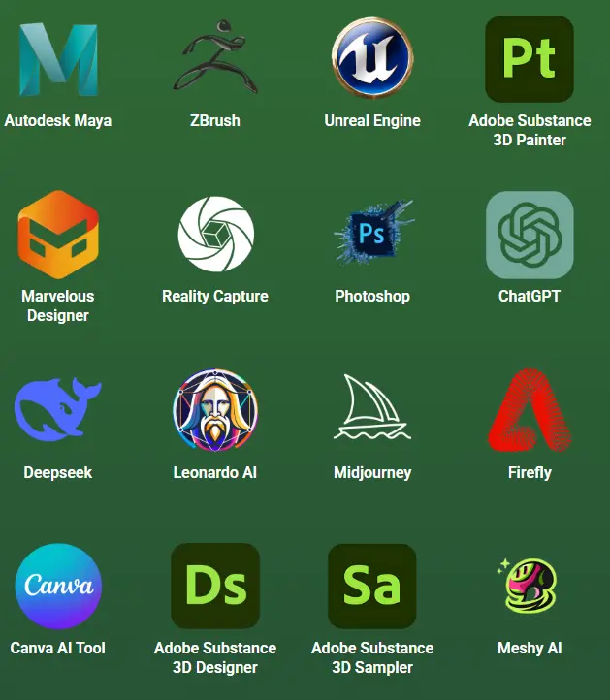Click the "Canva AI Tool" text label

(x=58, y=648)
